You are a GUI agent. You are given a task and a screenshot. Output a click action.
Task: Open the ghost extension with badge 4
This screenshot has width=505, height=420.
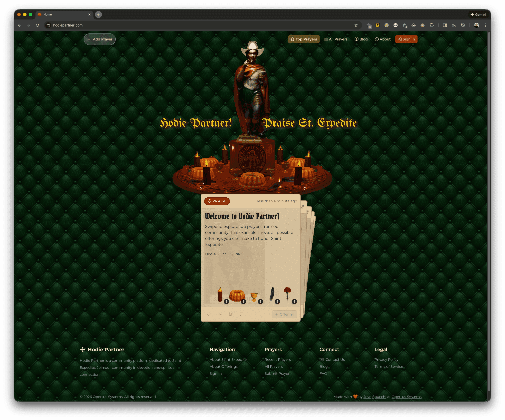[405, 25]
